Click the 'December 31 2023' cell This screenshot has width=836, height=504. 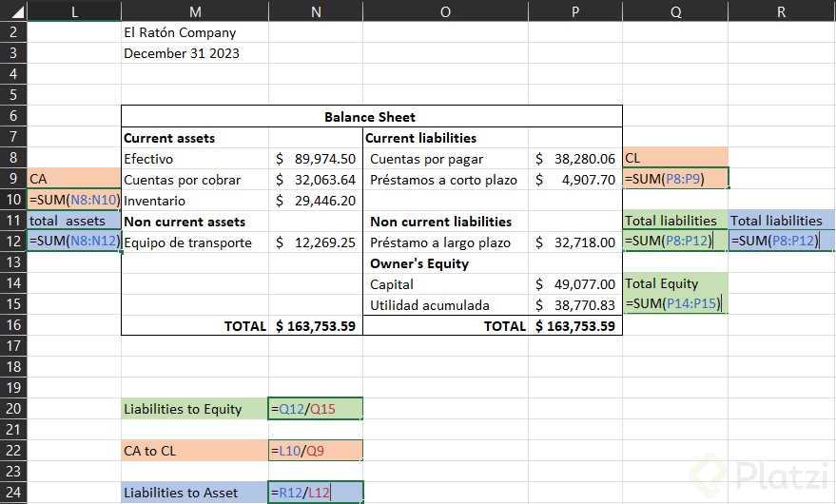click(195, 53)
